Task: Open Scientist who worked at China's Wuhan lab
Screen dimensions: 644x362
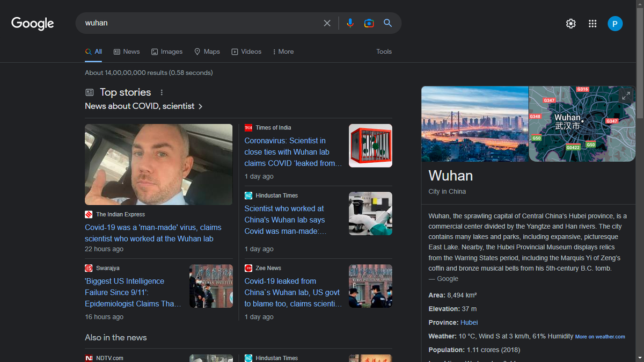Action: point(286,220)
